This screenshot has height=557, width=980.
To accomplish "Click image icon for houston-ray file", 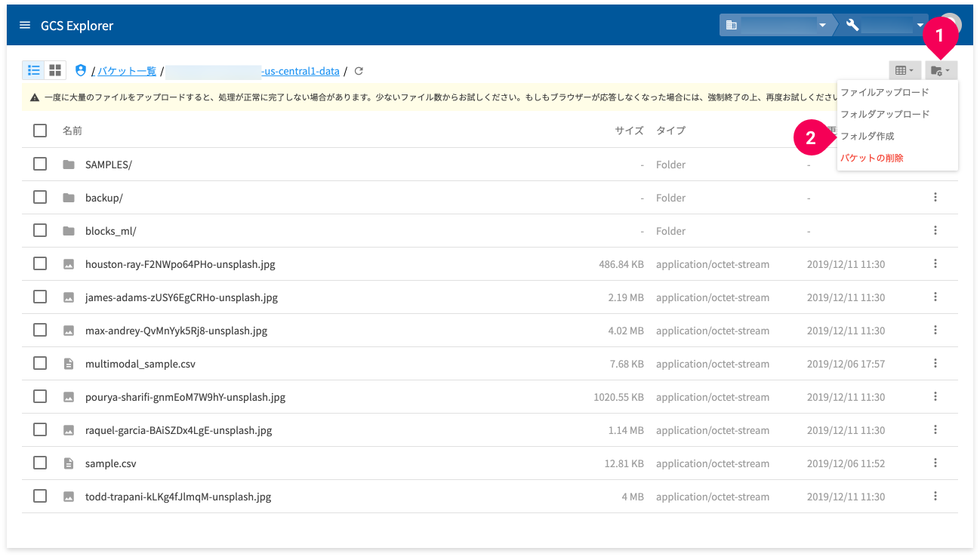I will (x=69, y=264).
